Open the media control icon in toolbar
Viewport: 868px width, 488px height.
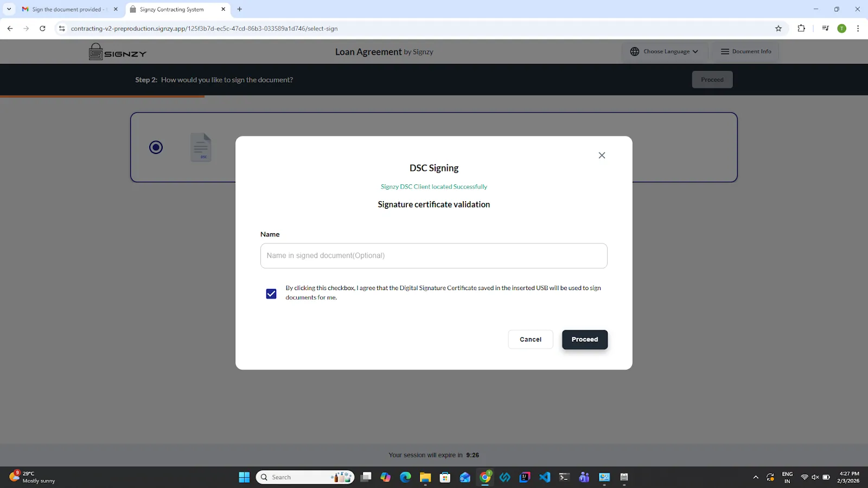(825, 28)
